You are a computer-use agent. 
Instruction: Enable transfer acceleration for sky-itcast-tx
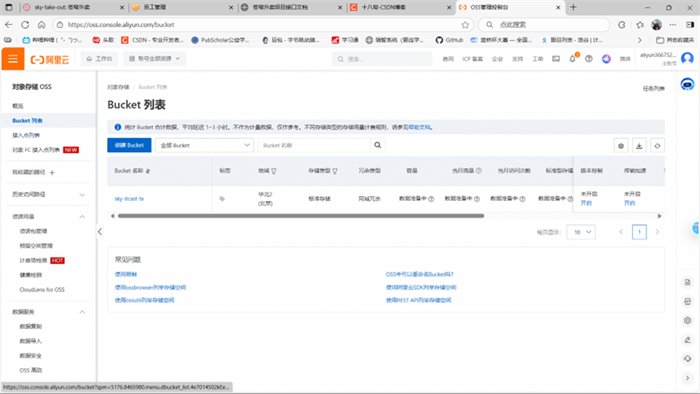(x=629, y=203)
